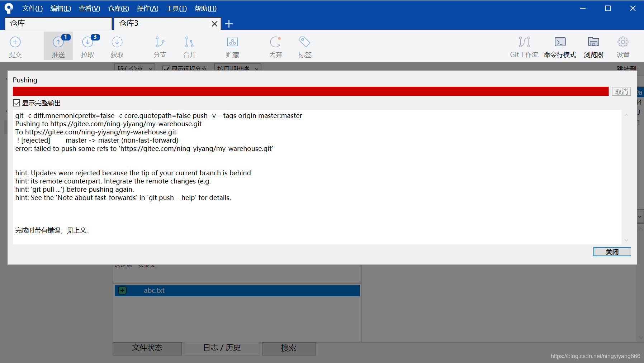Viewport: 644px width, 363px height.
Task: Click the 'To https://gitee.com/ning-yiyang' line
Action: pyautogui.click(x=96, y=132)
